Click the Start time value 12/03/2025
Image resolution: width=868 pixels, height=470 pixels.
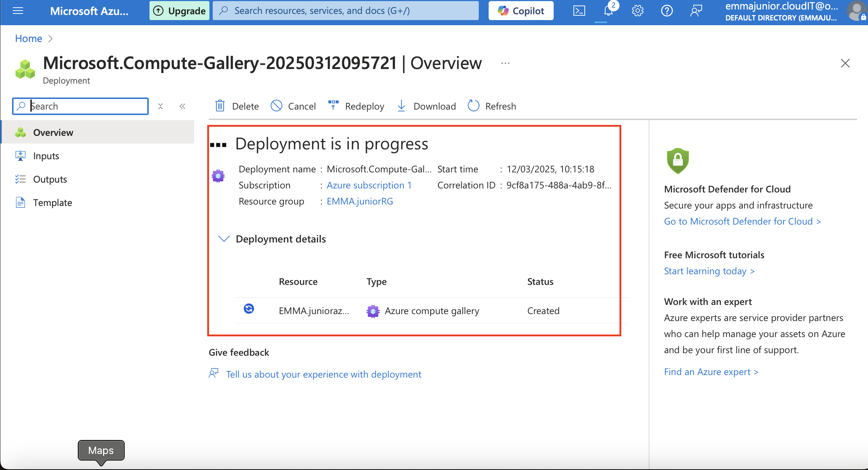pos(550,169)
